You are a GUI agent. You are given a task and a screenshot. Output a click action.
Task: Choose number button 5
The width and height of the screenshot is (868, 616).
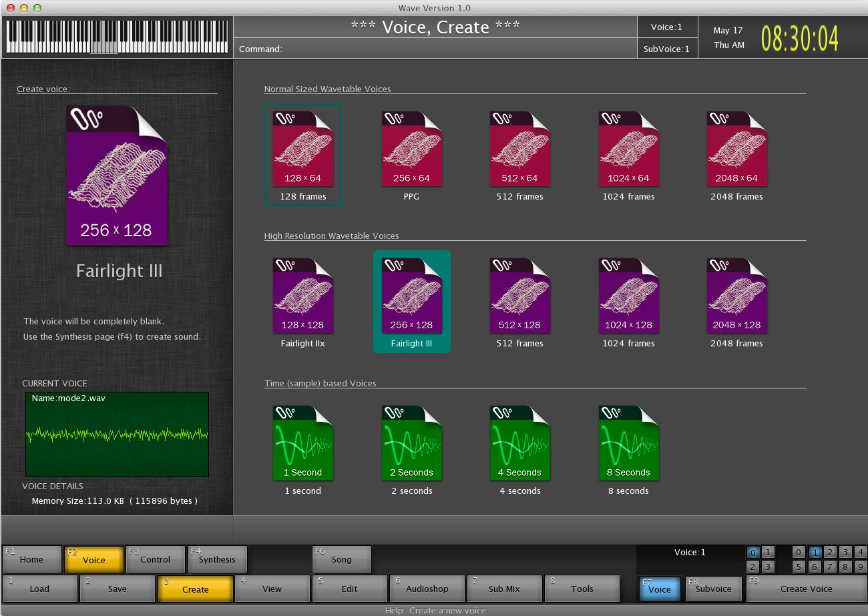pos(799,567)
